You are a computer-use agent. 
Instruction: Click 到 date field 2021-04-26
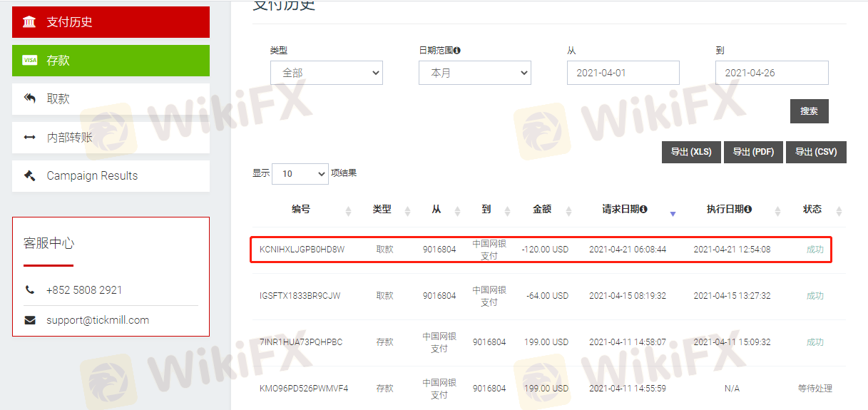coord(772,73)
